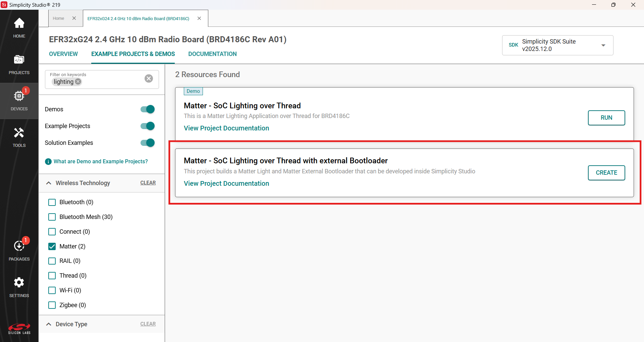Collapse the Device Type section
Viewport: 644px width, 342px height.
[49, 324]
